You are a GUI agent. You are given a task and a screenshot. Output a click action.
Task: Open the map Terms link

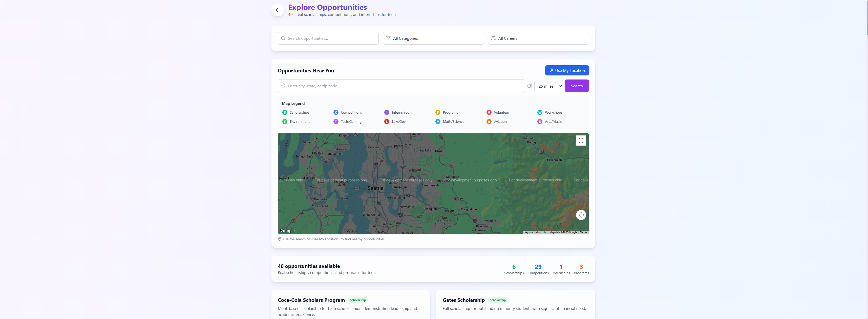point(583,232)
